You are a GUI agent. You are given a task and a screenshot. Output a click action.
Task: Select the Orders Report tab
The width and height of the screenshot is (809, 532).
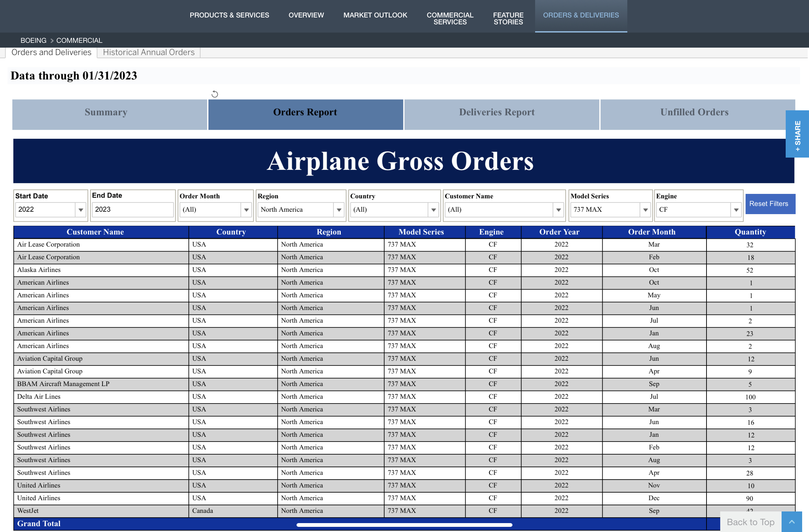click(305, 114)
